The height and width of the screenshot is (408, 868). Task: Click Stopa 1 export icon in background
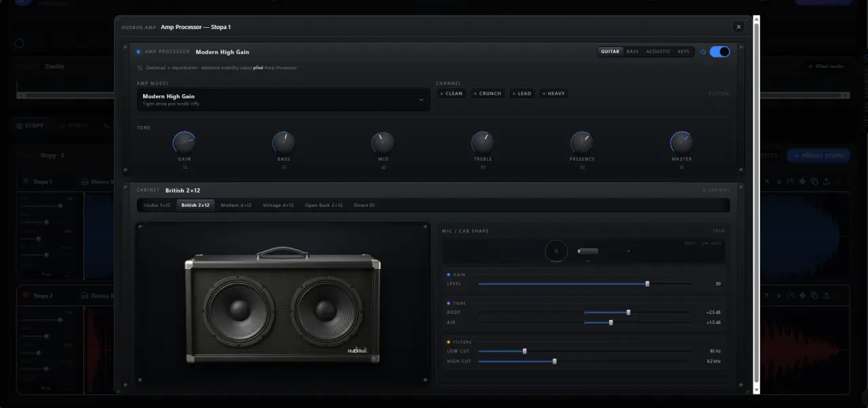pos(826,182)
